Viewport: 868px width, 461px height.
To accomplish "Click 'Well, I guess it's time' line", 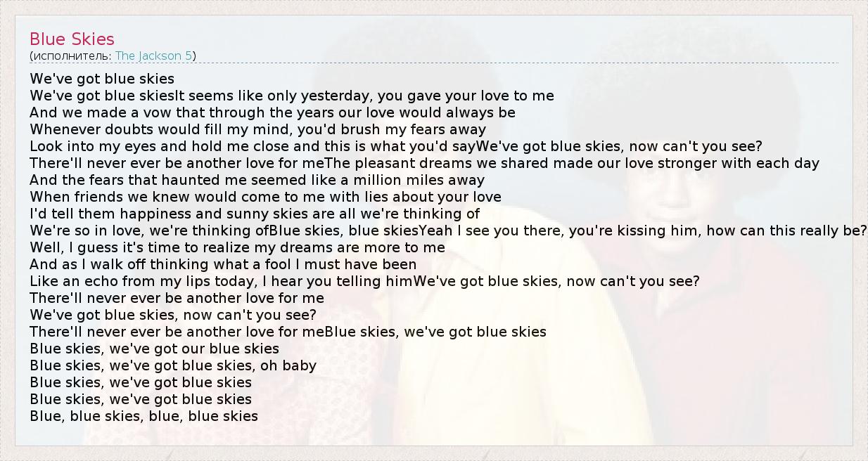I will (237, 247).
